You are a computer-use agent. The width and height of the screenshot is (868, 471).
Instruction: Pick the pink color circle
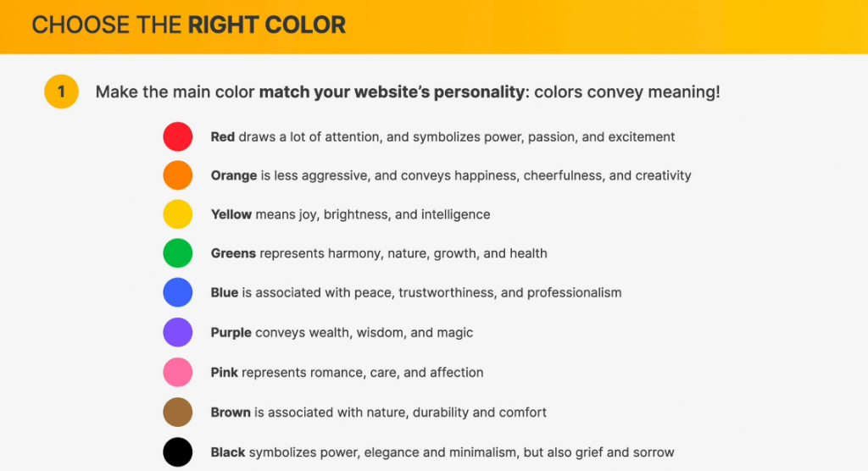(x=178, y=372)
